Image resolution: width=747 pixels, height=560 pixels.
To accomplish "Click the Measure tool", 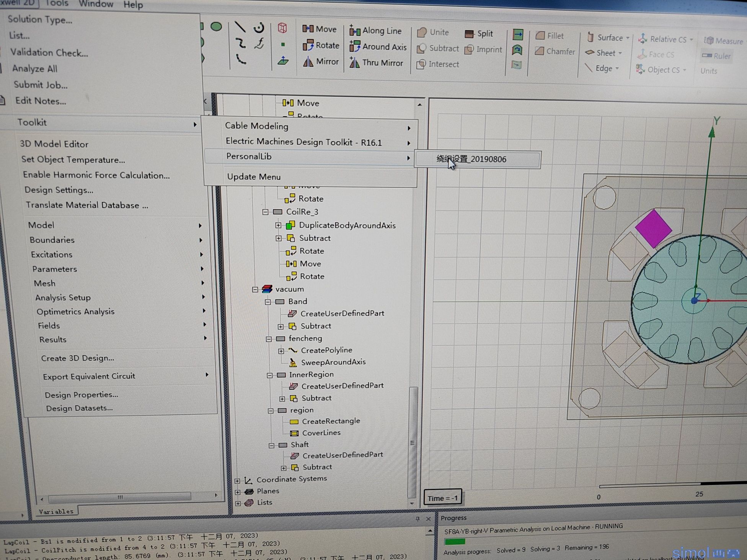I will pos(724,41).
